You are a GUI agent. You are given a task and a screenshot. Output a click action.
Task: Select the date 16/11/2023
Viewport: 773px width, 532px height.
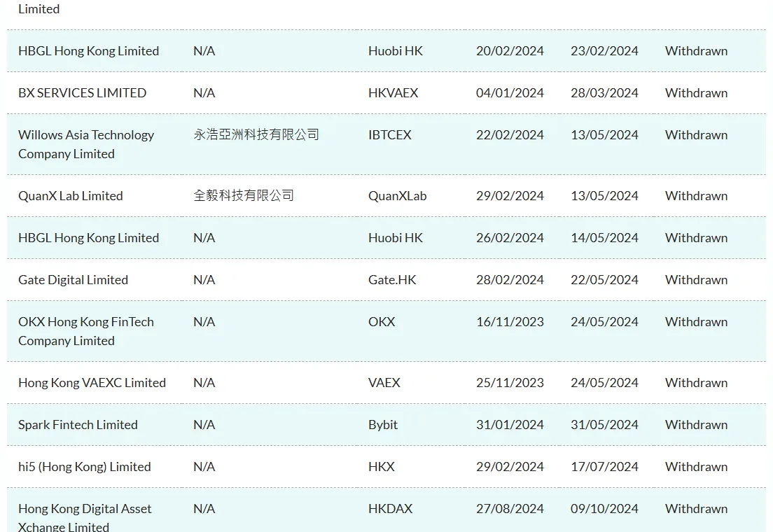[510, 321]
